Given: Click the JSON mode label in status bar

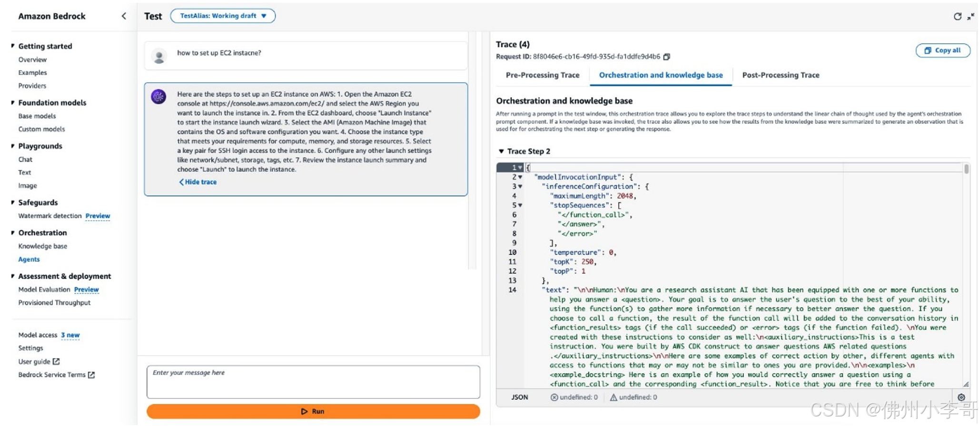Looking at the screenshot, I should (x=520, y=397).
